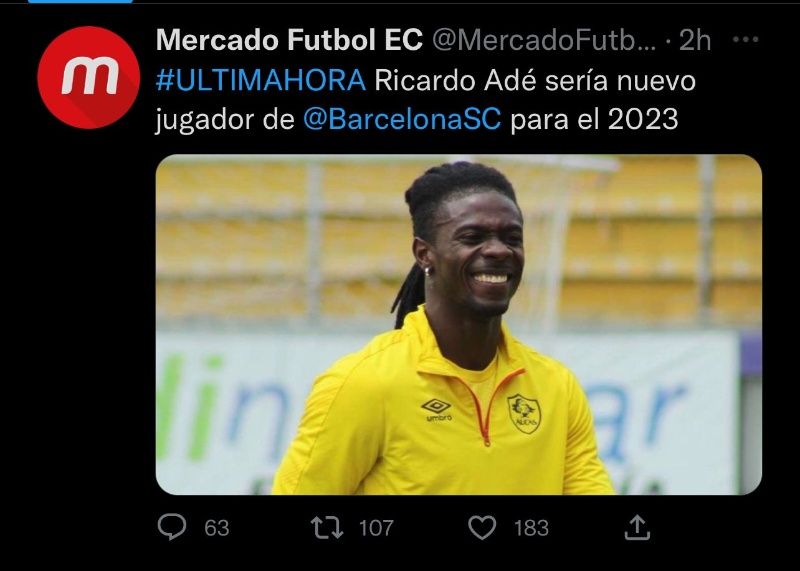Open the Ricardo Adé tweet photo
The image size is (800, 571).
coord(459,325)
